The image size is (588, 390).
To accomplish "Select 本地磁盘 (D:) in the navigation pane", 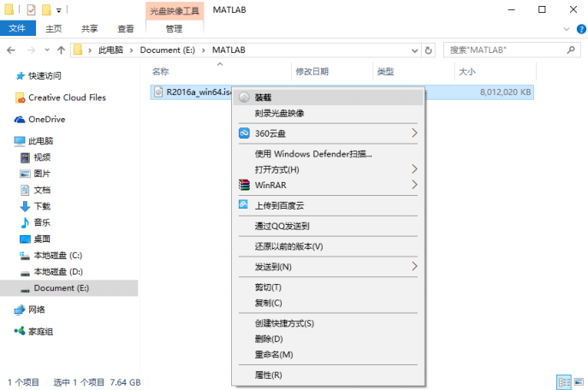I will coord(58,272).
